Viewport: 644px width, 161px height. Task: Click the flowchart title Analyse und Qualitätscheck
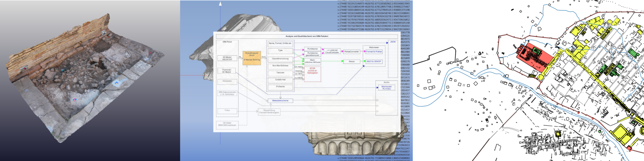click(x=307, y=36)
